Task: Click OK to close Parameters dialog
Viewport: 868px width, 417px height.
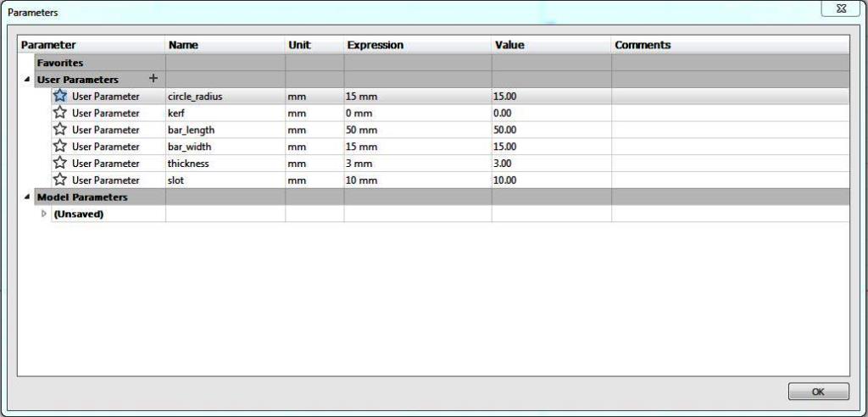Action: (x=818, y=392)
